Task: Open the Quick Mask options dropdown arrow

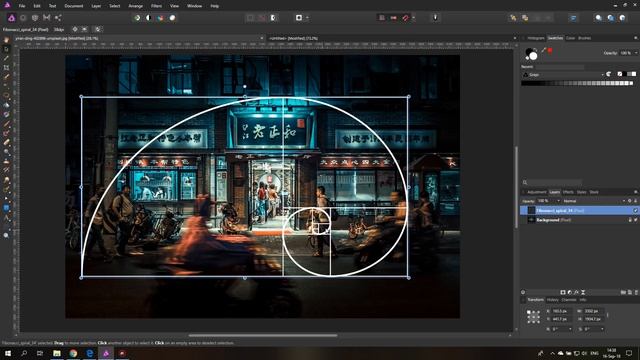Action: click(x=307, y=18)
